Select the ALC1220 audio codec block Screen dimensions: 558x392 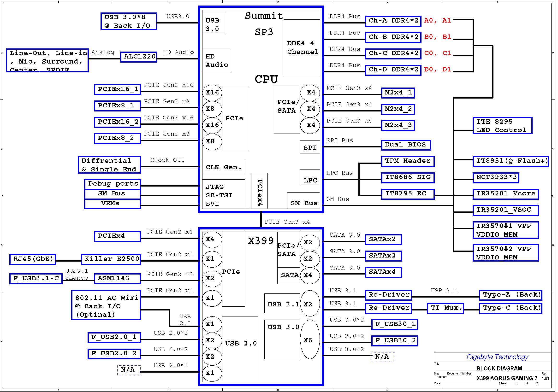point(139,57)
